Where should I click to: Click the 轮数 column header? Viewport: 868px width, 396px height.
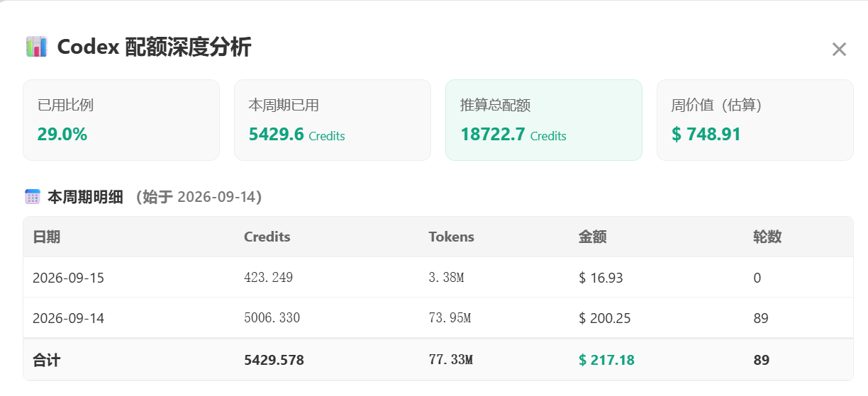pyautogui.click(x=767, y=237)
